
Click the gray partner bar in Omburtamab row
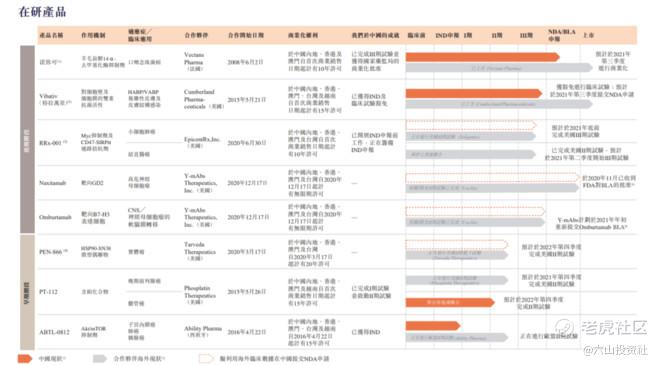475,222
